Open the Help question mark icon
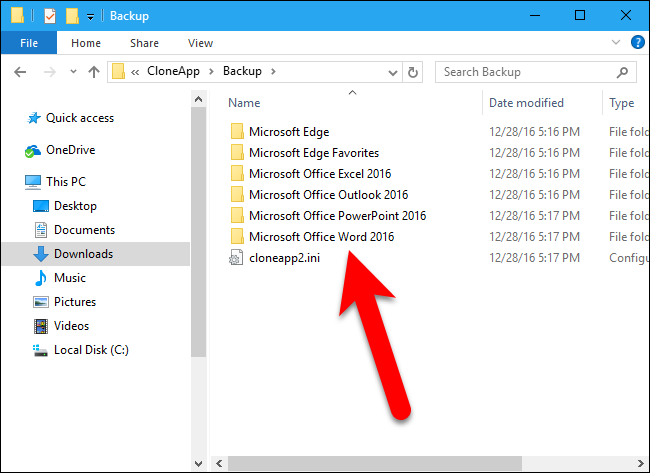This screenshot has width=650, height=473. click(638, 42)
